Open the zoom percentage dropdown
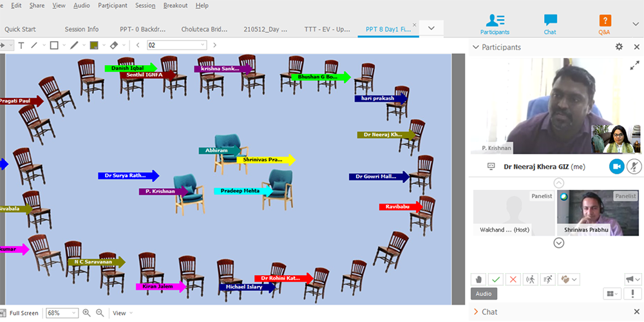This screenshot has height=322, width=644. tap(74, 313)
